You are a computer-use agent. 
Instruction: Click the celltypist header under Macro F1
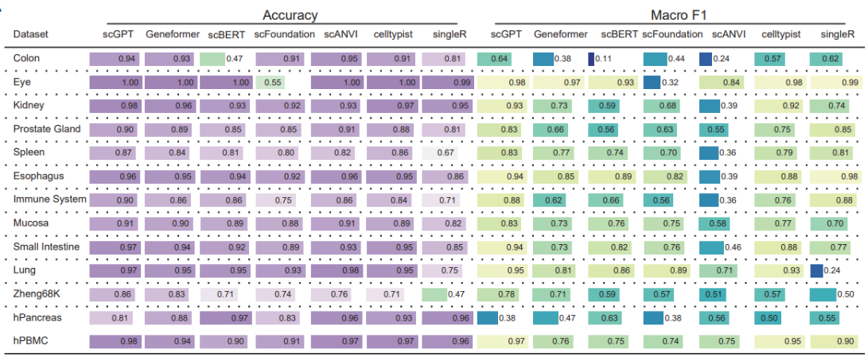(781, 34)
